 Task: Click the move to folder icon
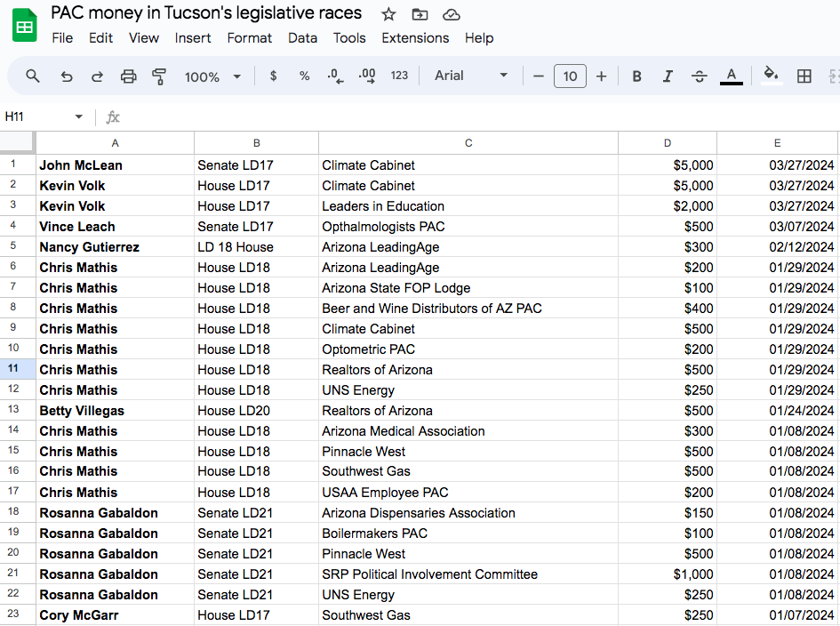[420, 14]
